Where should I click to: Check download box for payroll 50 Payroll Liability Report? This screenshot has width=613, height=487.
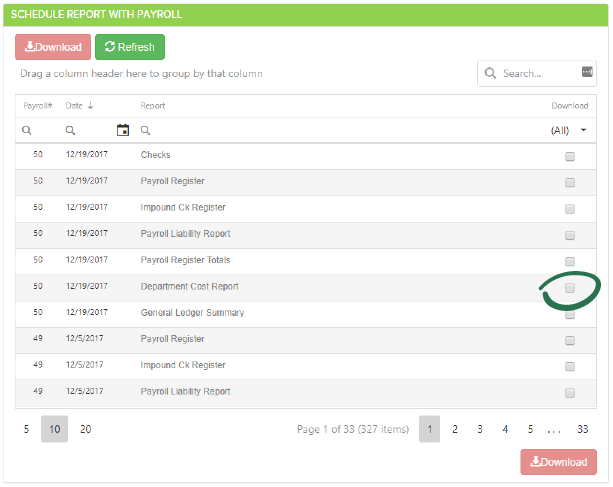[570, 235]
